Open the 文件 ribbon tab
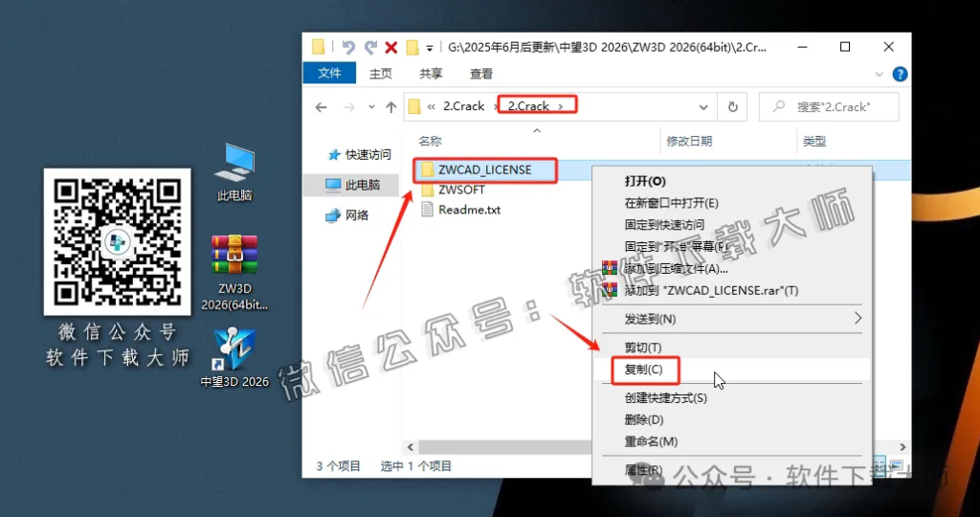 (x=329, y=73)
